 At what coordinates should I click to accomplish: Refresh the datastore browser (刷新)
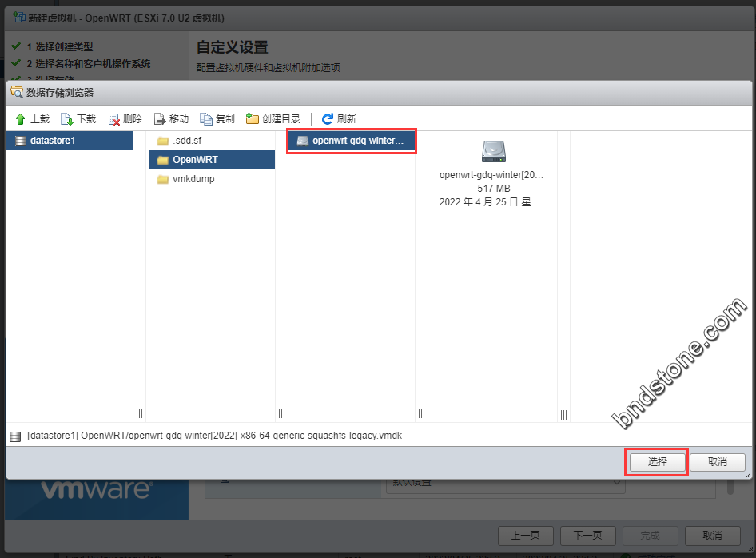(x=339, y=118)
